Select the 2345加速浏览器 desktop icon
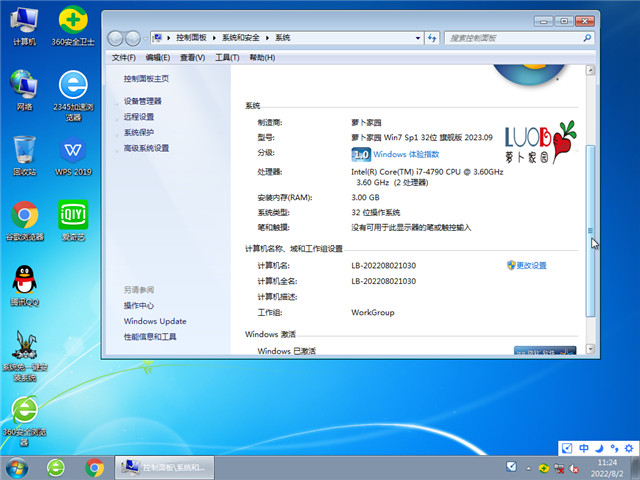The width and height of the screenshot is (640, 480). pos(73,96)
